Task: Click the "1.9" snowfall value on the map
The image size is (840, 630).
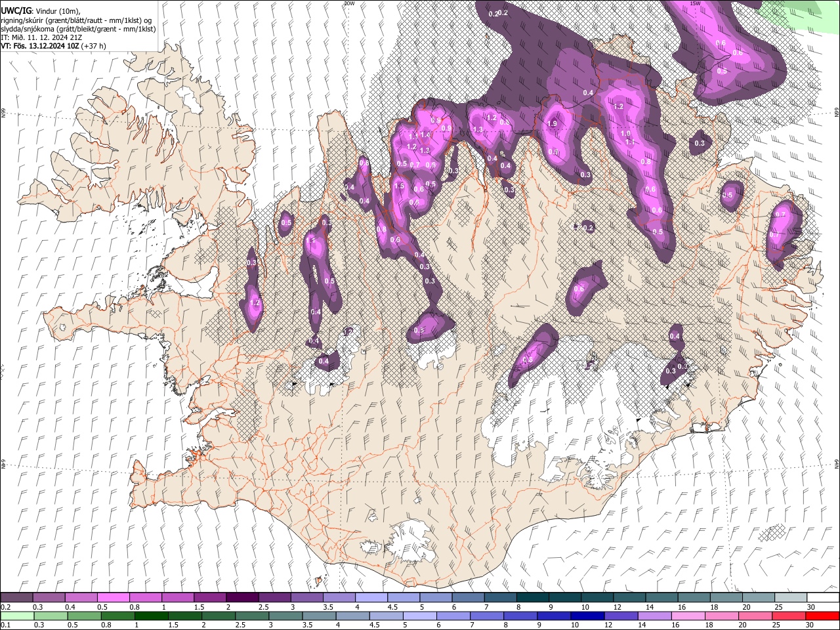Action: [552, 123]
